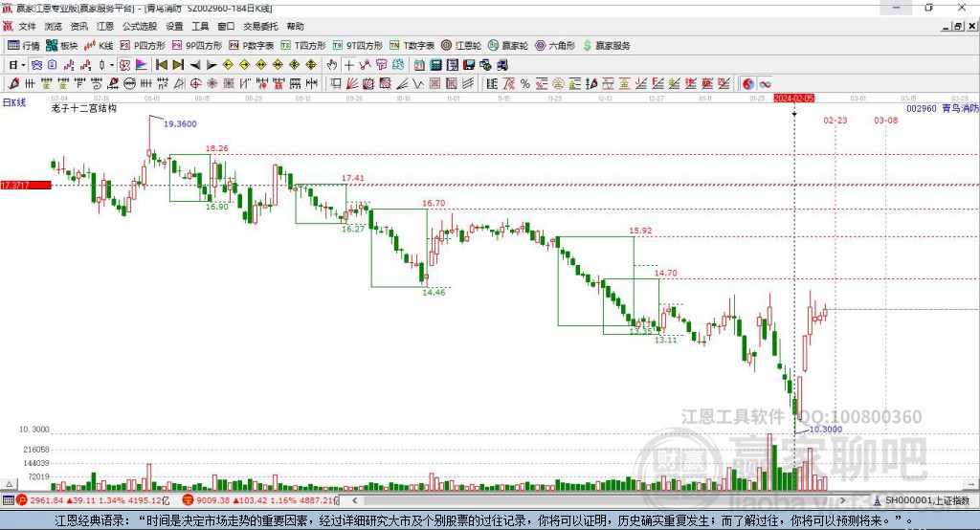Click the circled yellow 金 icon

[x=558, y=84]
